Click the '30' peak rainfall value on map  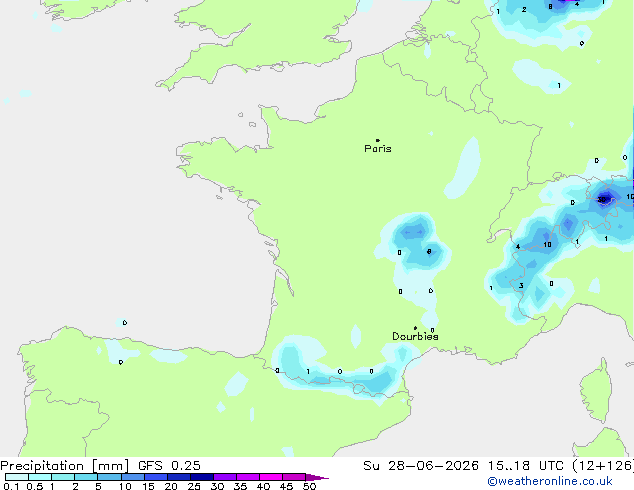pos(602,199)
